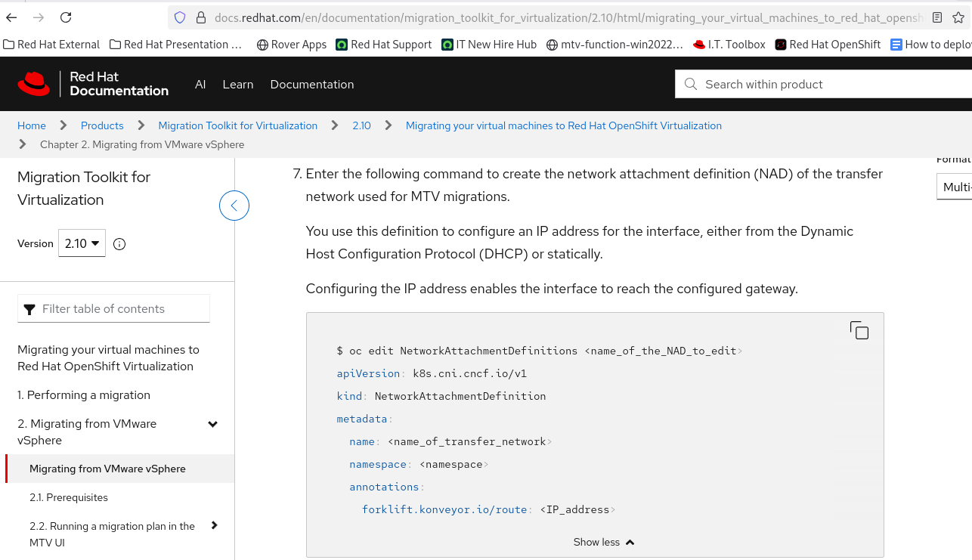Screen dimensions: 972x560
Task: Go back to the previous page
Action: [x=11, y=17]
